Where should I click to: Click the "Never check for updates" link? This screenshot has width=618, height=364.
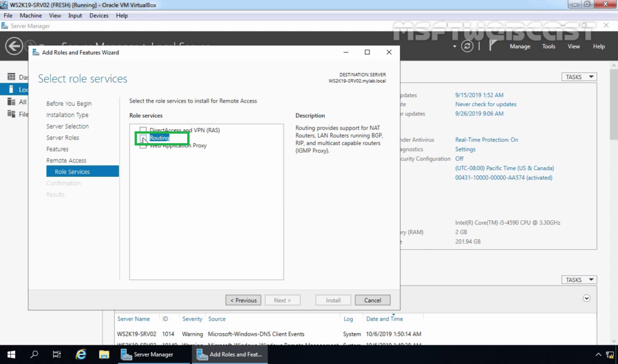click(x=485, y=104)
